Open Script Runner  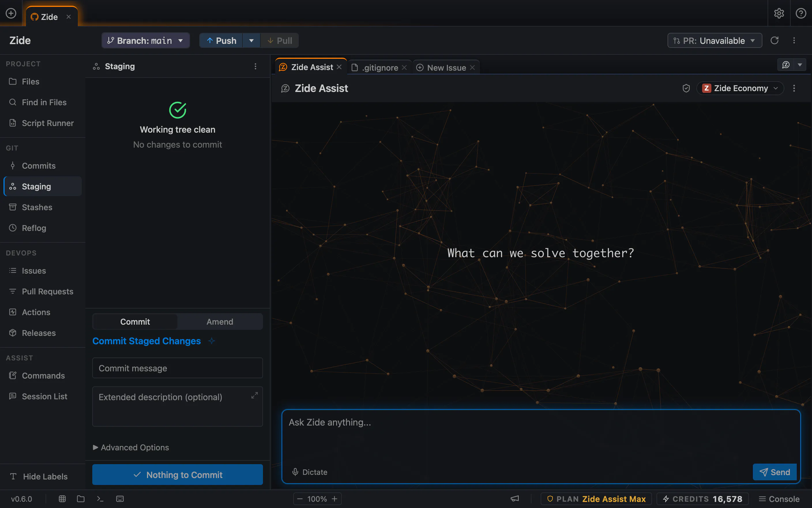click(x=43, y=123)
